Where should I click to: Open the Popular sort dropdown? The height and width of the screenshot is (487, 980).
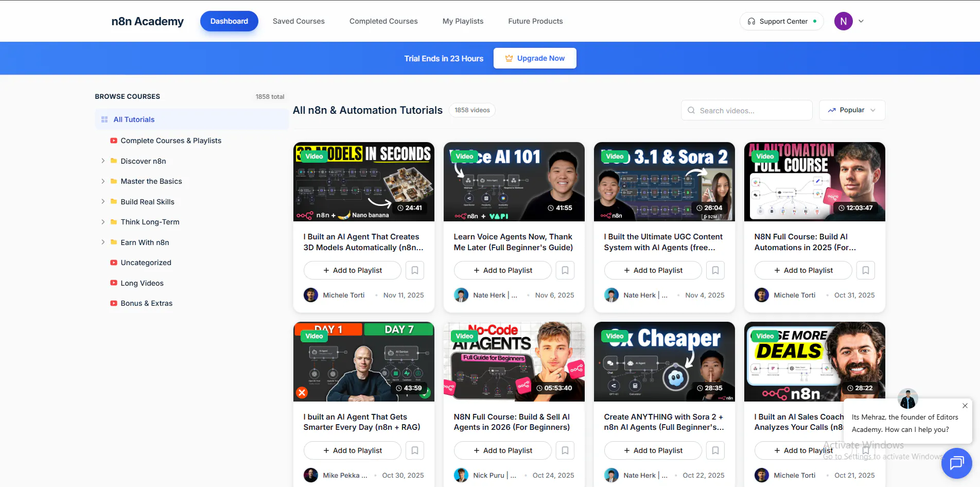852,110
